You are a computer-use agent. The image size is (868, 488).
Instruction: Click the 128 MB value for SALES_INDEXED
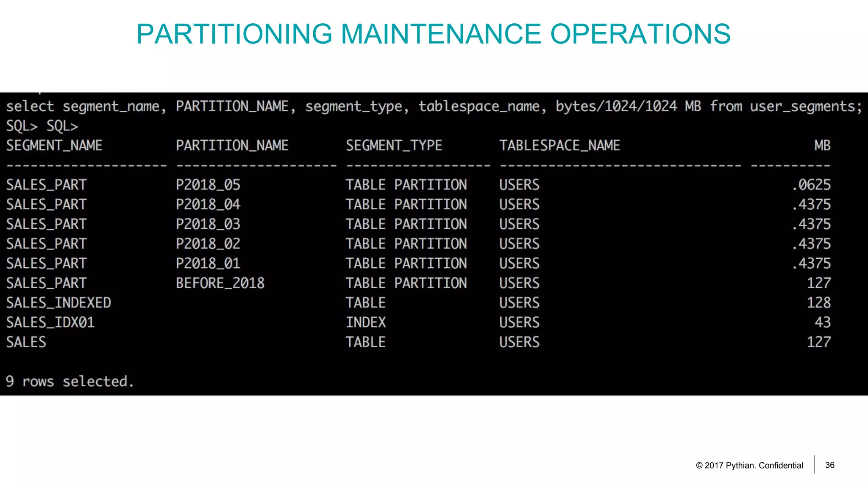tap(819, 303)
